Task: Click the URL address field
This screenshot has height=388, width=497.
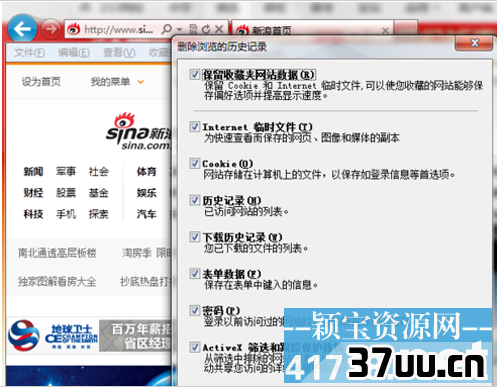Action: pos(118,30)
